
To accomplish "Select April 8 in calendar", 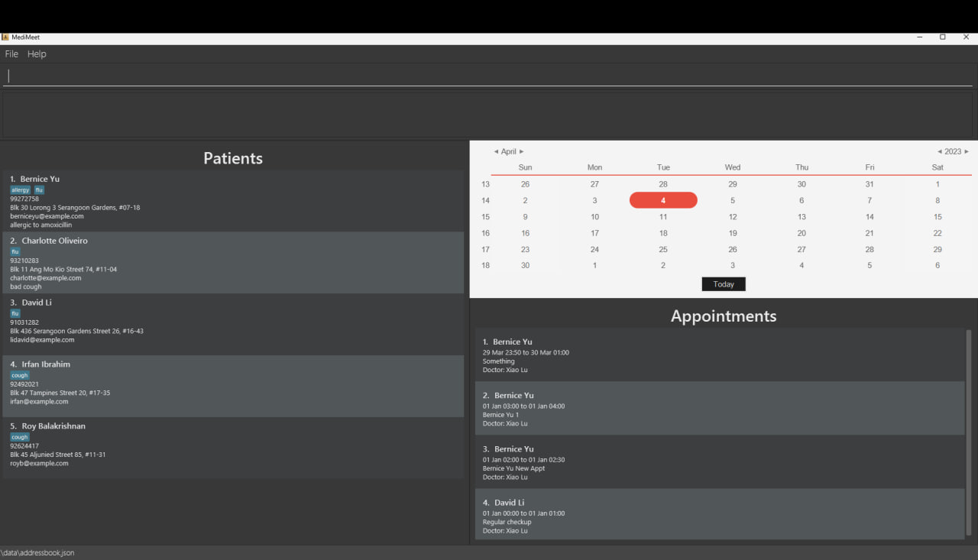I will pyautogui.click(x=938, y=200).
